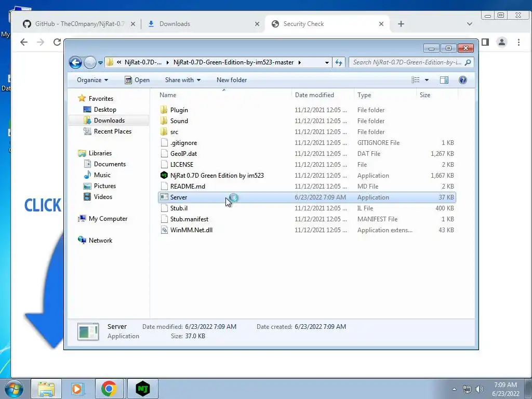Select My Computer in navigation pane
The height and width of the screenshot is (399, 532).
click(108, 219)
